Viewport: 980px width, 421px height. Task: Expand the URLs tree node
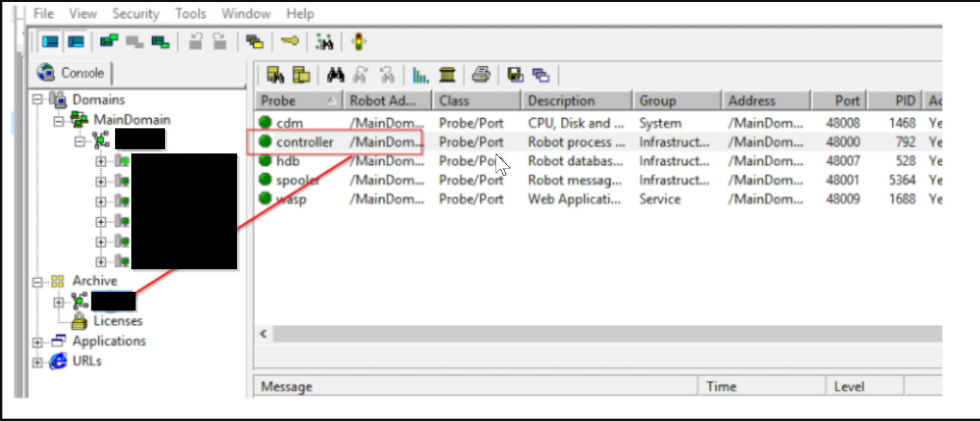[x=38, y=362]
